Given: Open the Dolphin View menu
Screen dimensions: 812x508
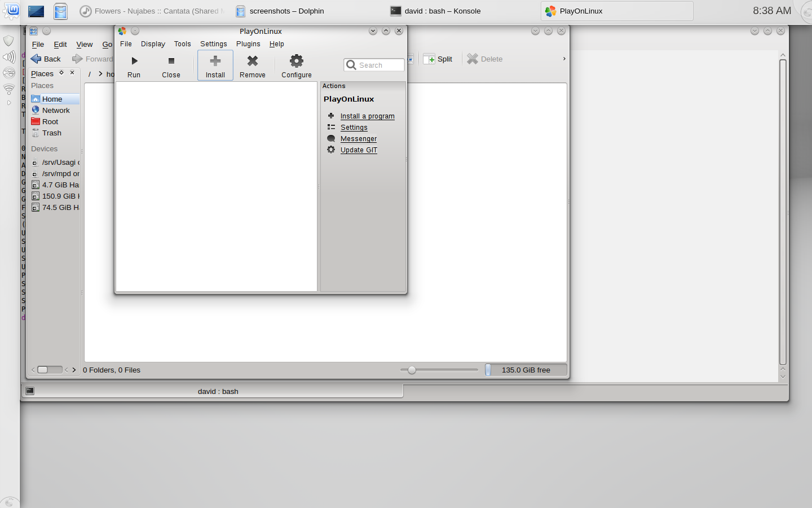Looking at the screenshot, I should (x=85, y=44).
